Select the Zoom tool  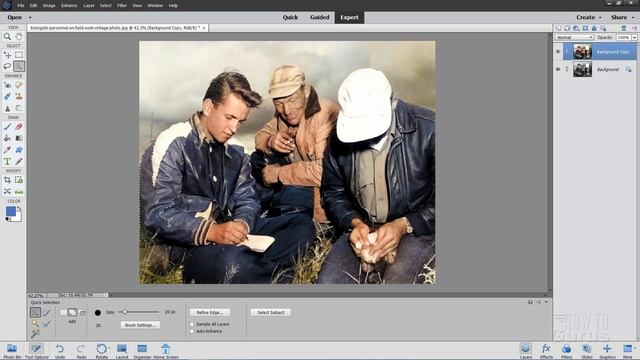[x=7, y=36]
